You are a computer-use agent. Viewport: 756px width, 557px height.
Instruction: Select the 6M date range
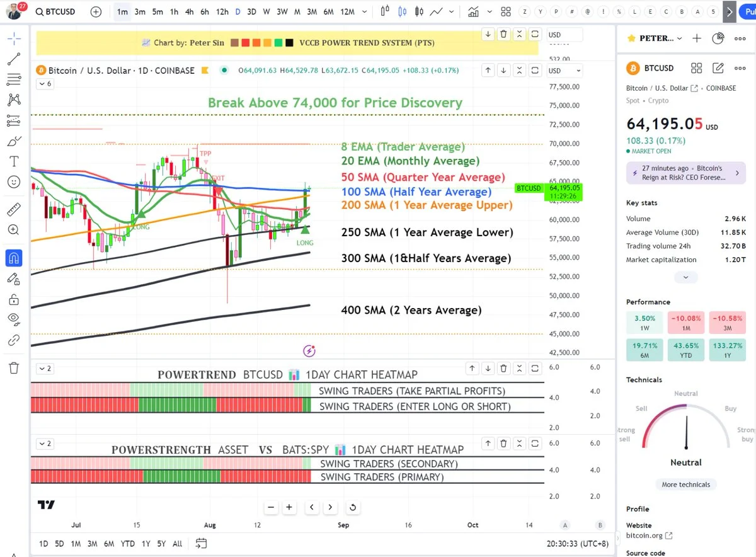click(109, 543)
